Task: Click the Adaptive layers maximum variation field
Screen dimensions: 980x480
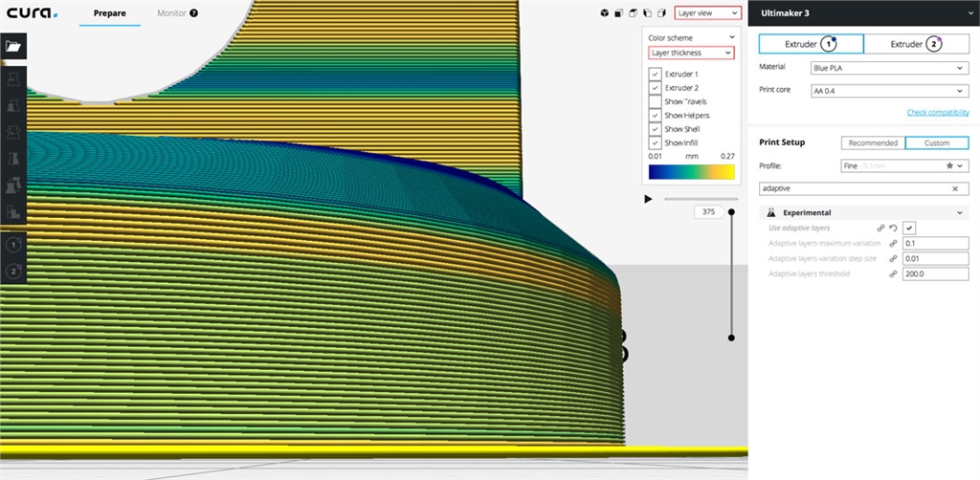Action: pyautogui.click(x=935, y=243)
